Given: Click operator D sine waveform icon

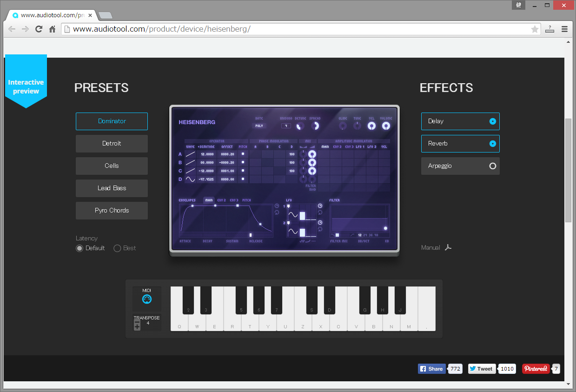Looking at the screenshot, I should coord(190,179).
